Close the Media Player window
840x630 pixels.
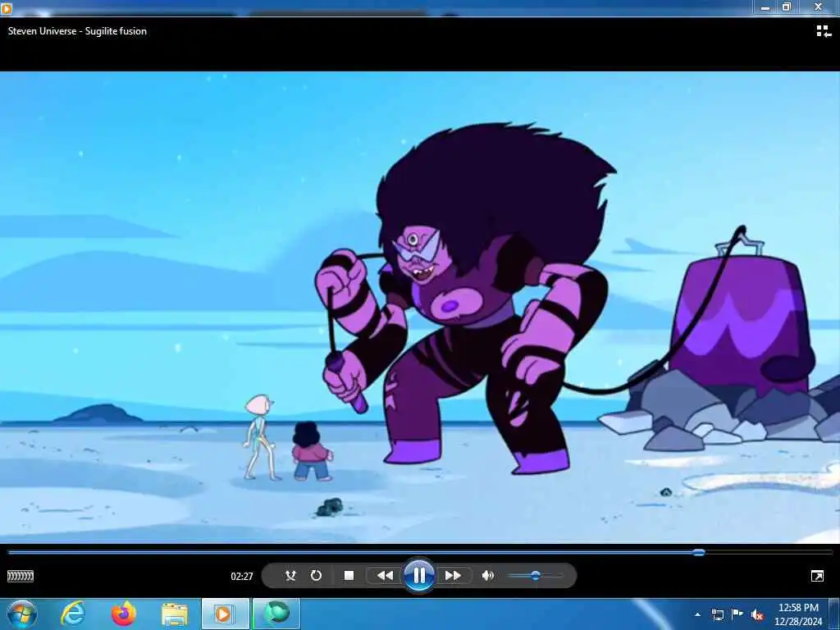point(818,7)
